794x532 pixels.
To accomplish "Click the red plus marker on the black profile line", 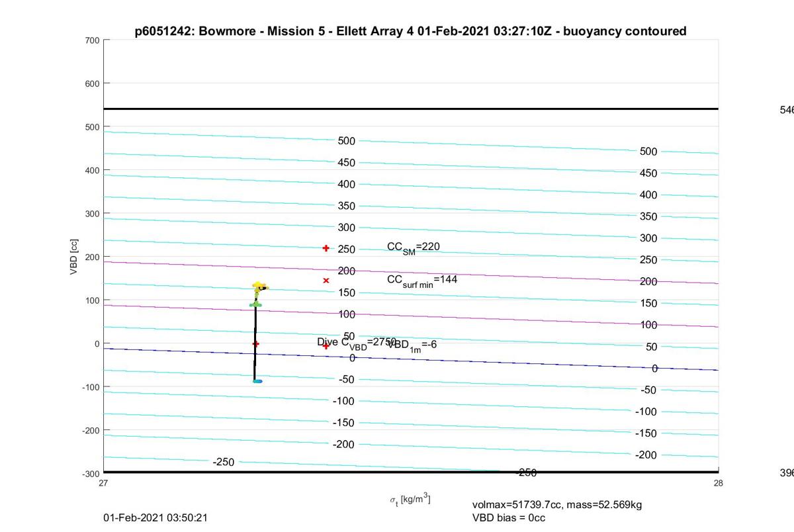I will 255,343.
